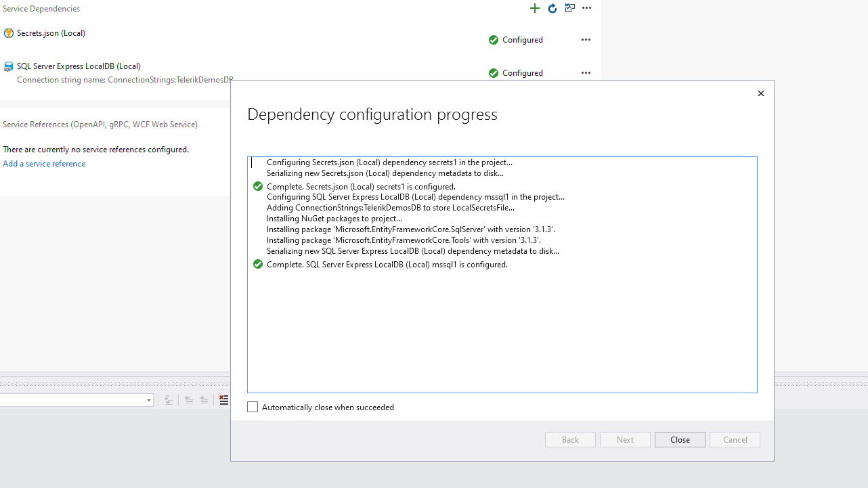Click the restore dependencies icon beside refresh
Viewport: 868px width, 488px height.
click(x=570, y=8)
